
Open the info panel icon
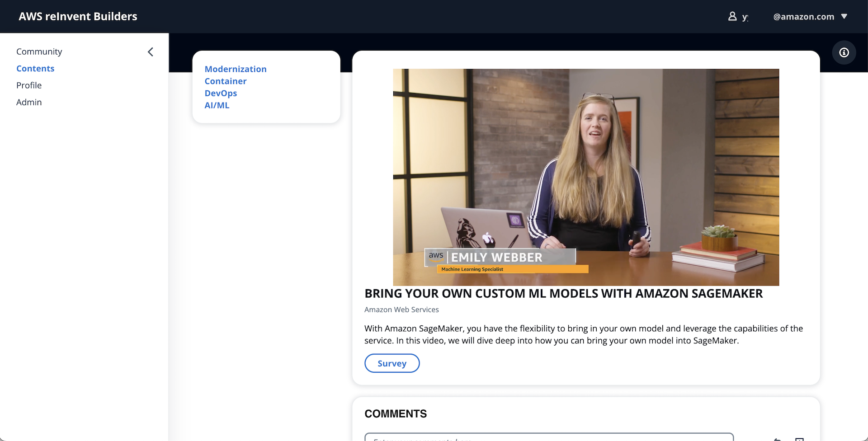click(x=844, y=52)
